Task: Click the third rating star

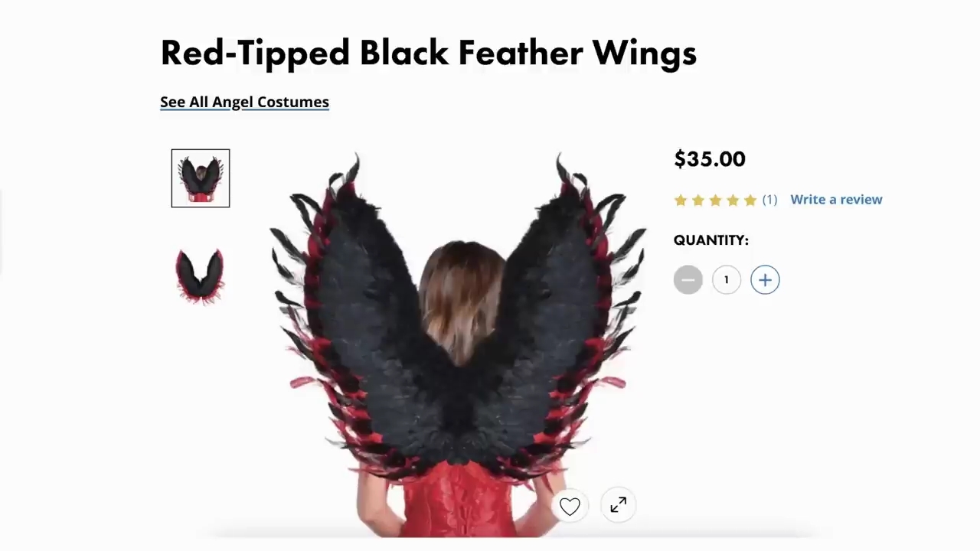Action: (715, 201)
